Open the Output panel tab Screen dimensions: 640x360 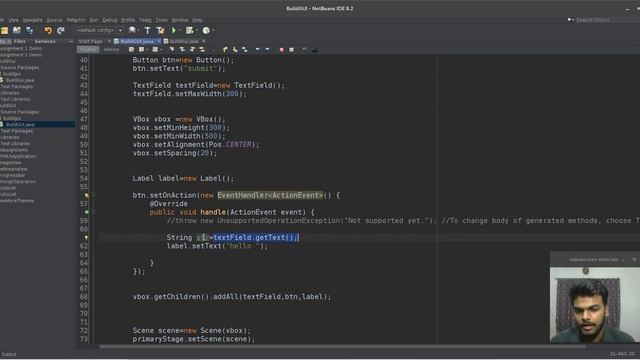pos(9,354)
